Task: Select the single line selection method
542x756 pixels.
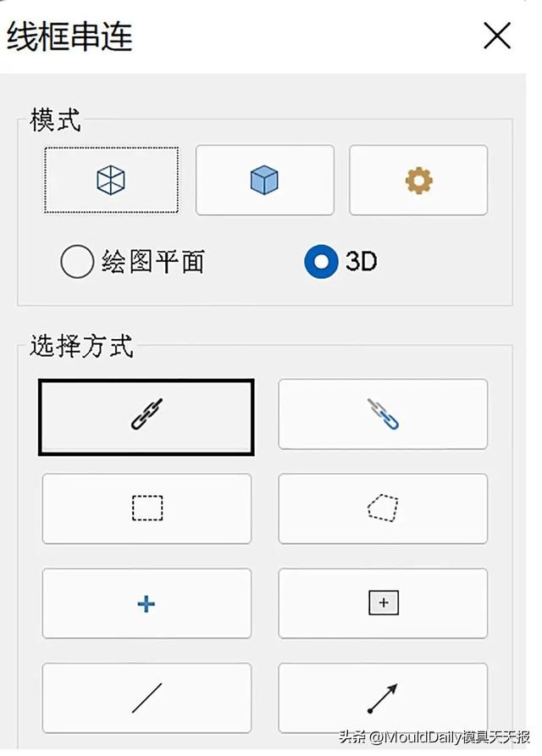Action: tap(147, 698)
